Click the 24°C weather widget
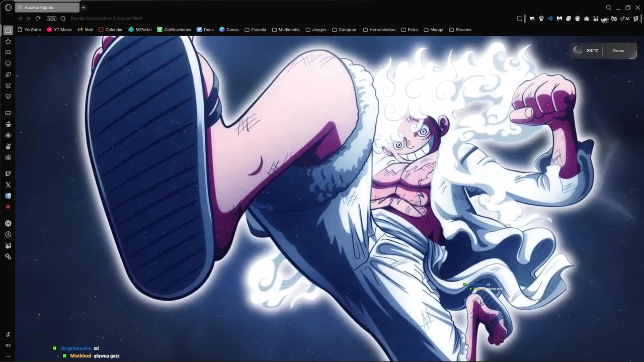The image size is (644, 362). [x=587, y=50]
